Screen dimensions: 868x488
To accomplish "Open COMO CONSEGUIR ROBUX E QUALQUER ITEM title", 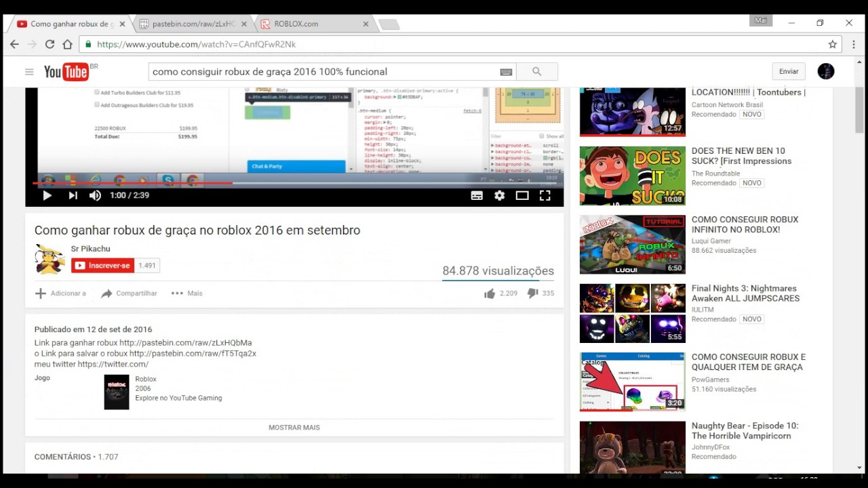I will pos(749,362).
